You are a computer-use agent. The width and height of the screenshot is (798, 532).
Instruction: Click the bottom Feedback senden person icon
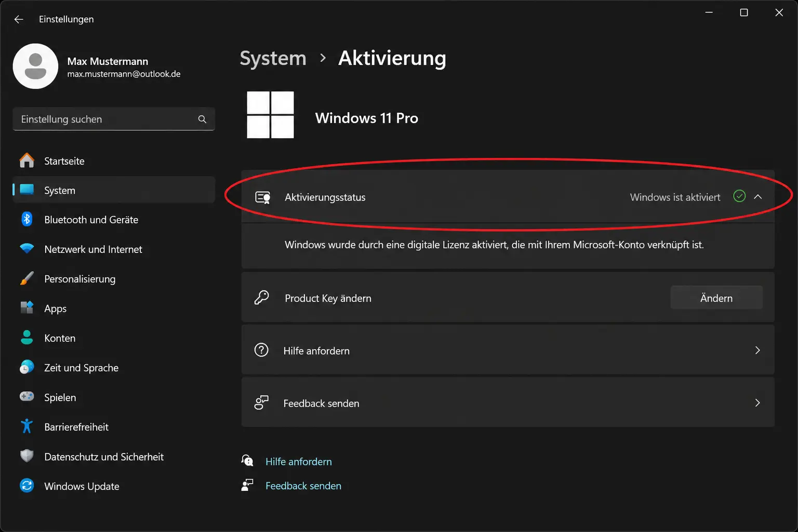[x=247, y=485]
